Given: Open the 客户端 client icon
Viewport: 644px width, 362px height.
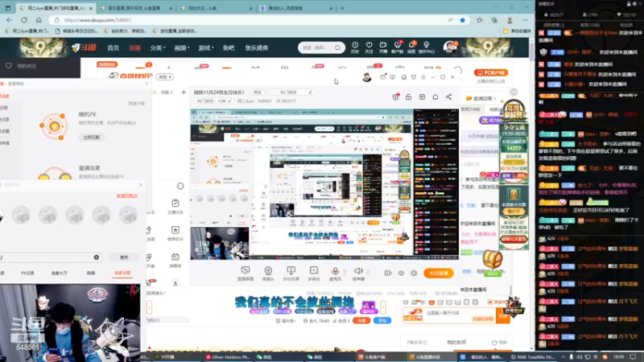Looking at the screenshot, I should [x=397, y=47].
